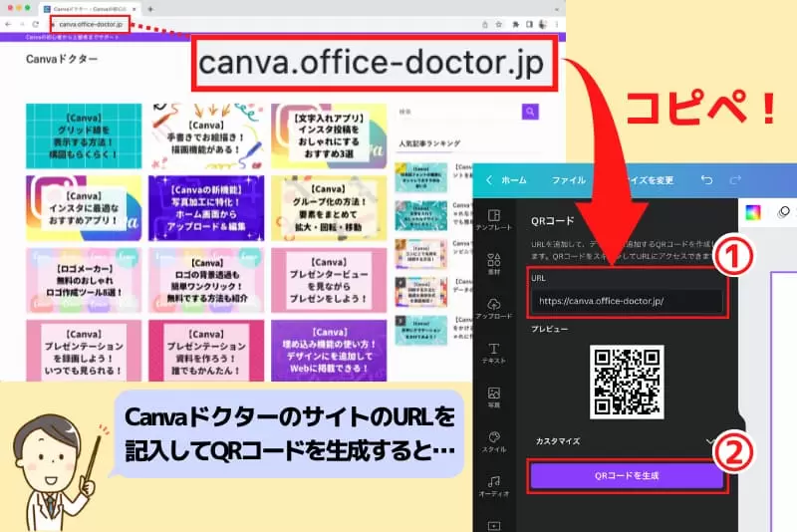Open the browser extensions puzzle icon
797x532 pixels.
pos(515,24)
